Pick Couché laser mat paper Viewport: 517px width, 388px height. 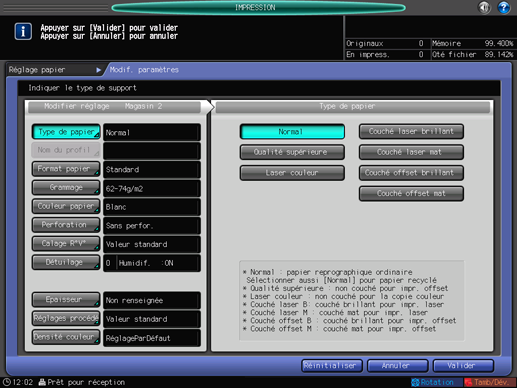[x=411, y=152]
